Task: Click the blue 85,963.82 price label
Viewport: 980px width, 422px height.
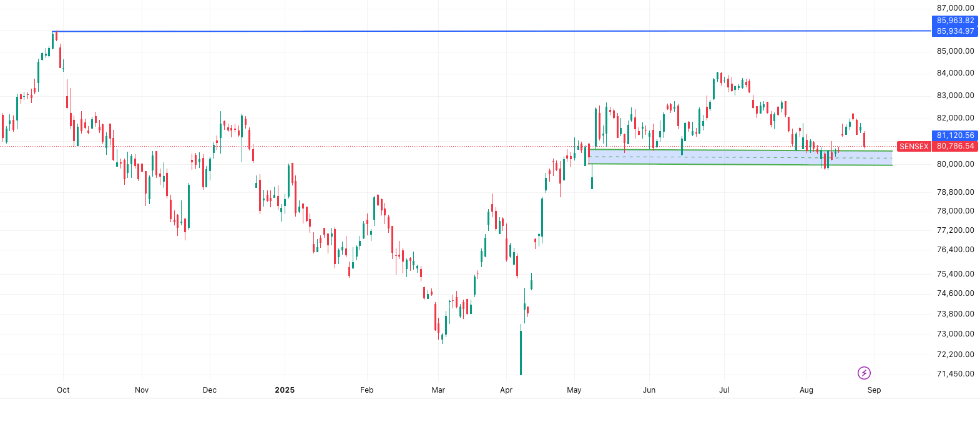Action: click(955, 21)
